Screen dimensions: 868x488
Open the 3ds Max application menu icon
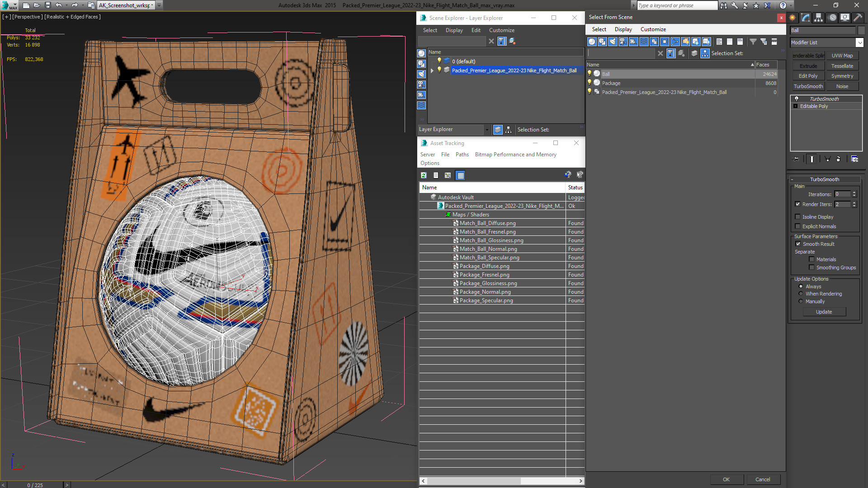click(9, 5)
